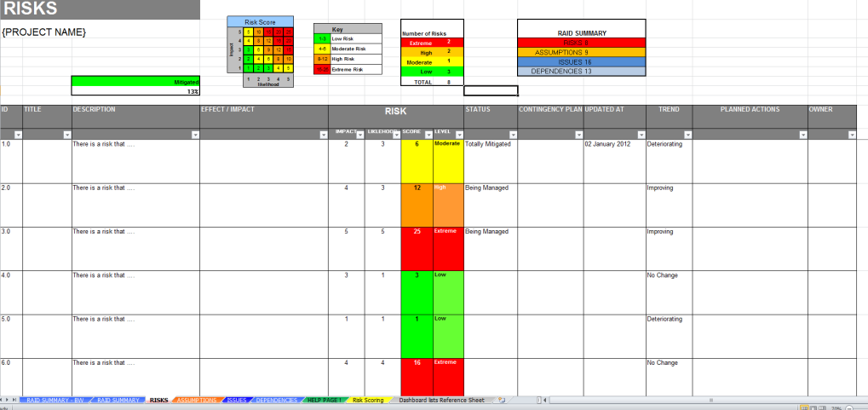Image resolution: width=868 pixels, height=410 pixels.
Task: Click the orange ASSUMPTIONS 9 summary cell
Action: [581, 52]
